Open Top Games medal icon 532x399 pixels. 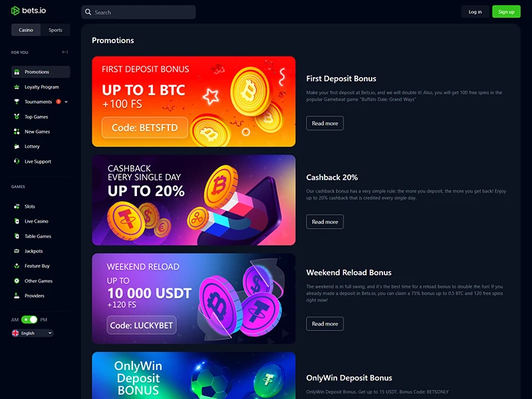pyautogui.click(x=17, y=117)
